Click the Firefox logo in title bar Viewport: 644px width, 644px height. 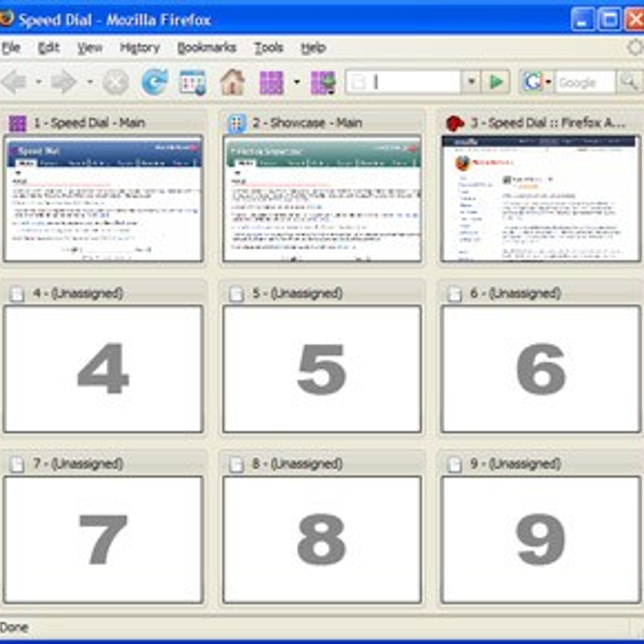point(5,19)
